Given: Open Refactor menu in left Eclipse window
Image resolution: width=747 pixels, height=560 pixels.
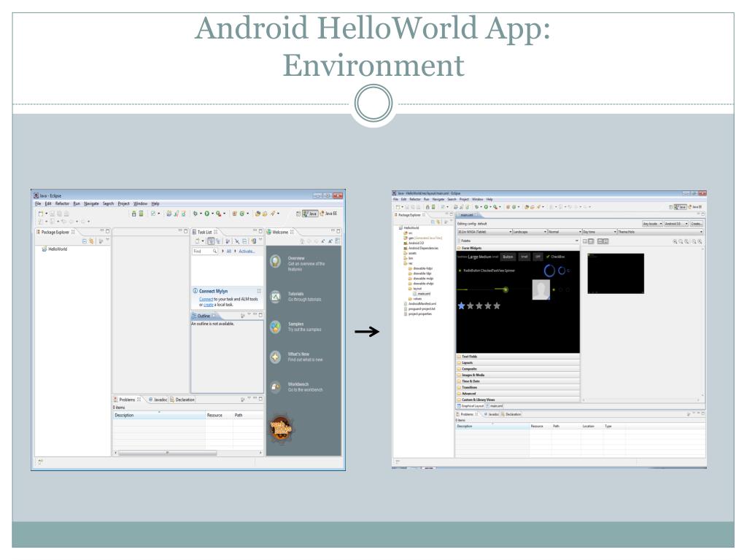Looking at the screenshot, I should (62, 203).
